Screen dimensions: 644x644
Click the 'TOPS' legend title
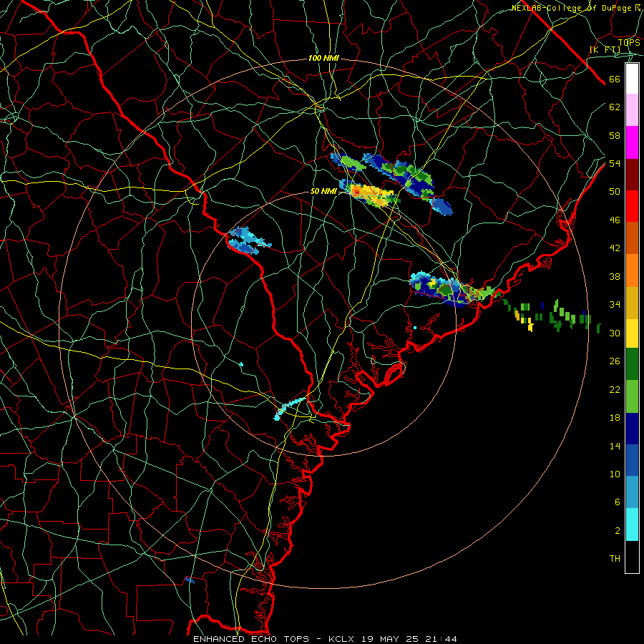(x=629, y=42)
